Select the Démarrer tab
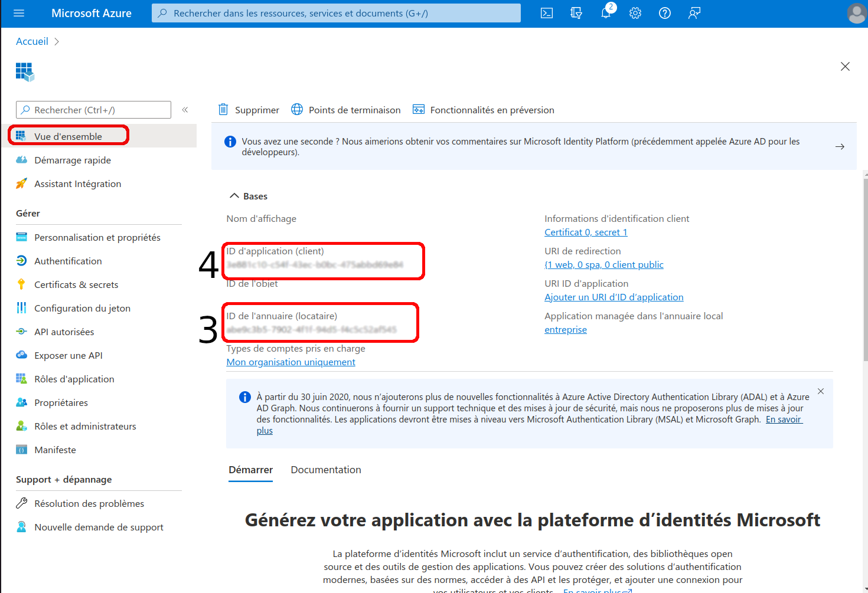 pos(251,470)
